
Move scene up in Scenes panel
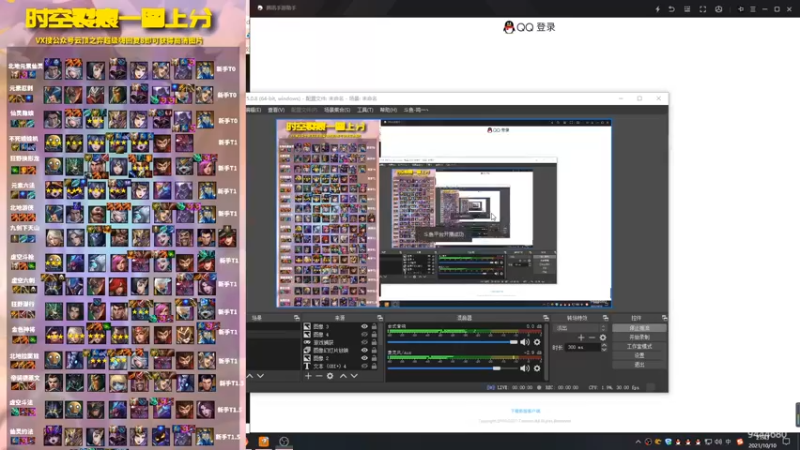(250, 376)
